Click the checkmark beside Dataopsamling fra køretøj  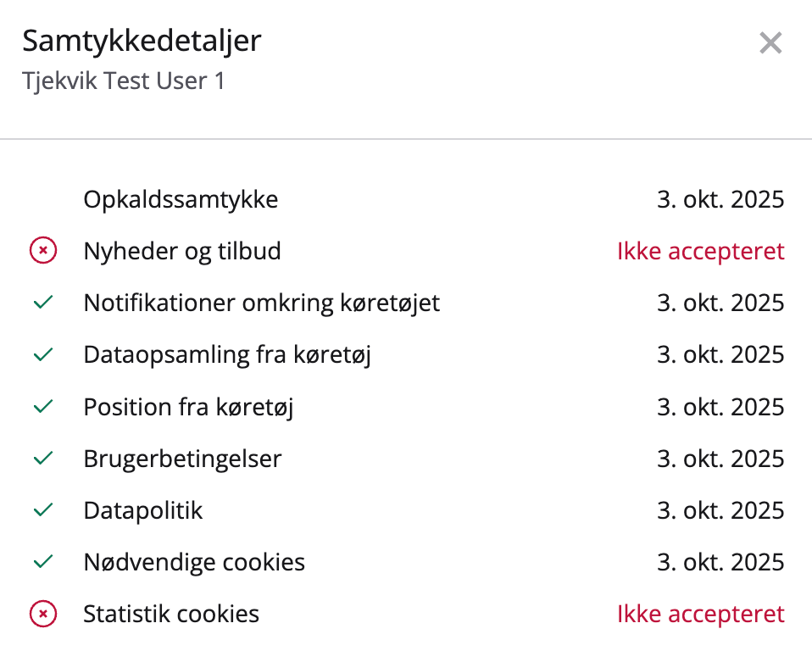(43, 354)
